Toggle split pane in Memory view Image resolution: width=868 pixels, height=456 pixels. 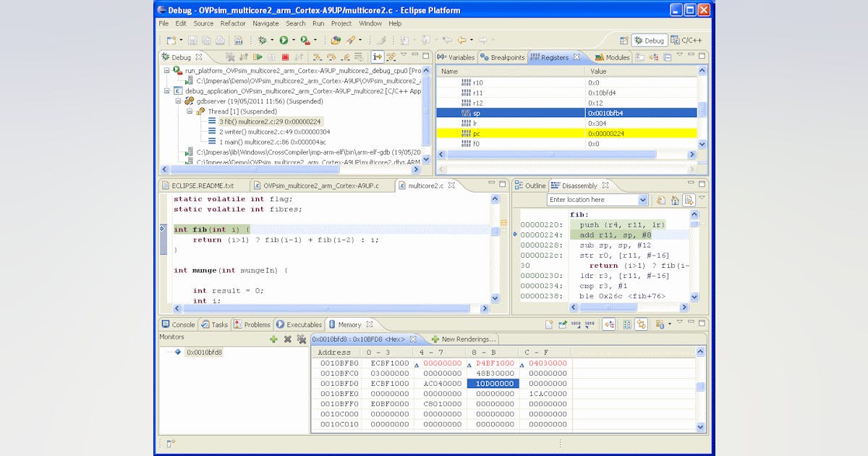[x=627, y=324]
